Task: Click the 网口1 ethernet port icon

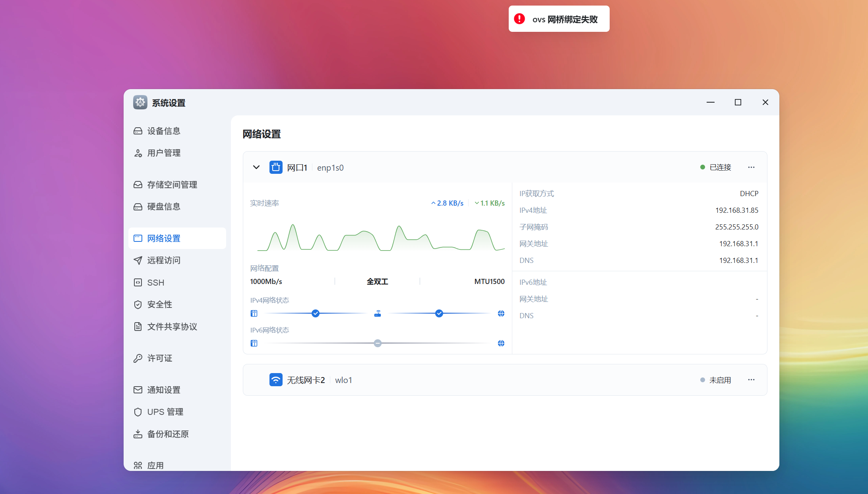Action: pyautogui.click(x=276, y=167)
